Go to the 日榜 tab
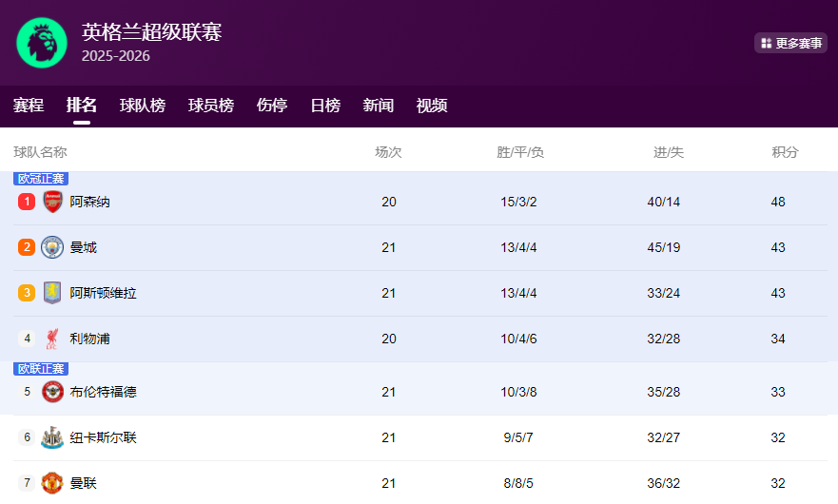Screen dimensions: 838x504 tap(325, 106)
